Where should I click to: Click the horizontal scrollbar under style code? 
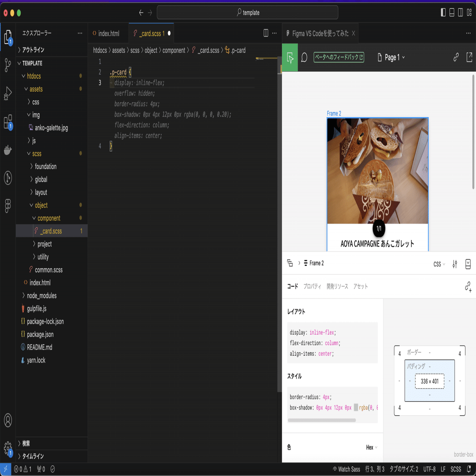click(321, 420)
